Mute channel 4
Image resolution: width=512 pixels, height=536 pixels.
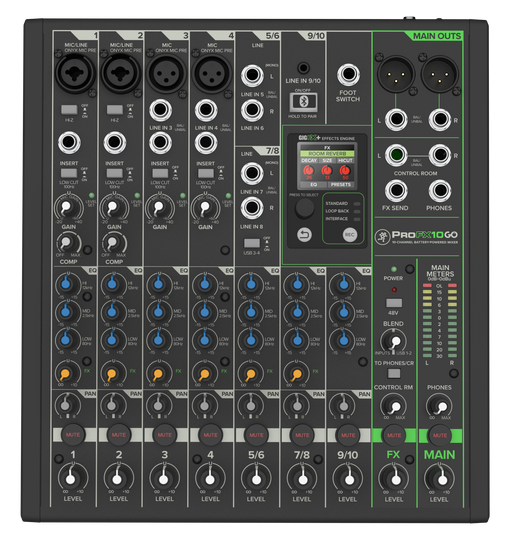click(210, 435)
